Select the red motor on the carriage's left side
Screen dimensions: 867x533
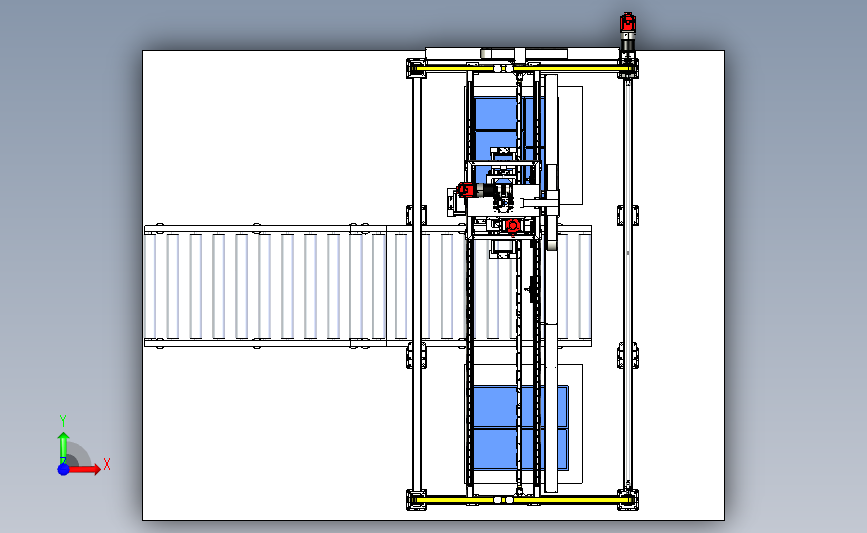[x=465, y=190]
